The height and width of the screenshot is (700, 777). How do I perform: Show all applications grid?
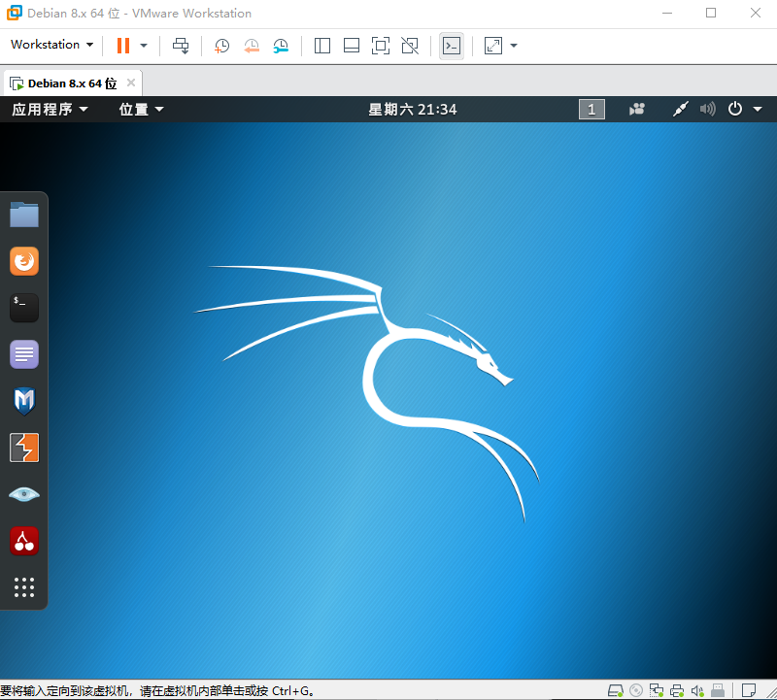24,587
